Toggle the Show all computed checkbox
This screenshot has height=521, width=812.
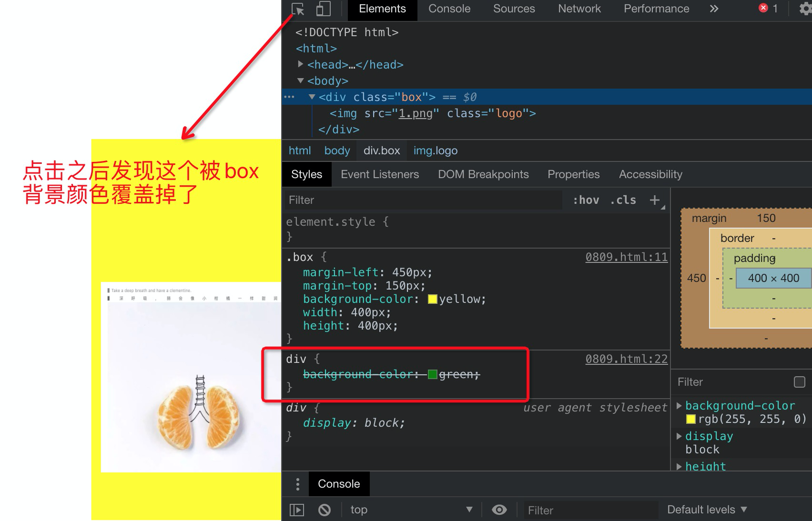(x=800, y=382)
